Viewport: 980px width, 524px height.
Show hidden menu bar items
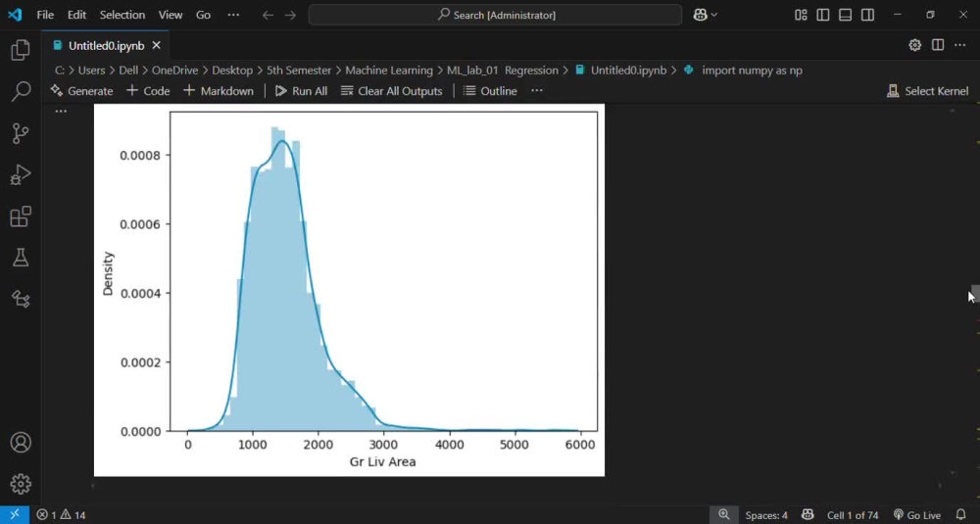point(233,15)
